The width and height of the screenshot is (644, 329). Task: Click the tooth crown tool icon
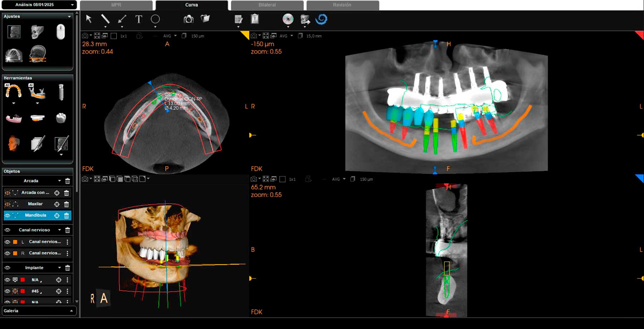pyautogui.click(x=61, y=118)
